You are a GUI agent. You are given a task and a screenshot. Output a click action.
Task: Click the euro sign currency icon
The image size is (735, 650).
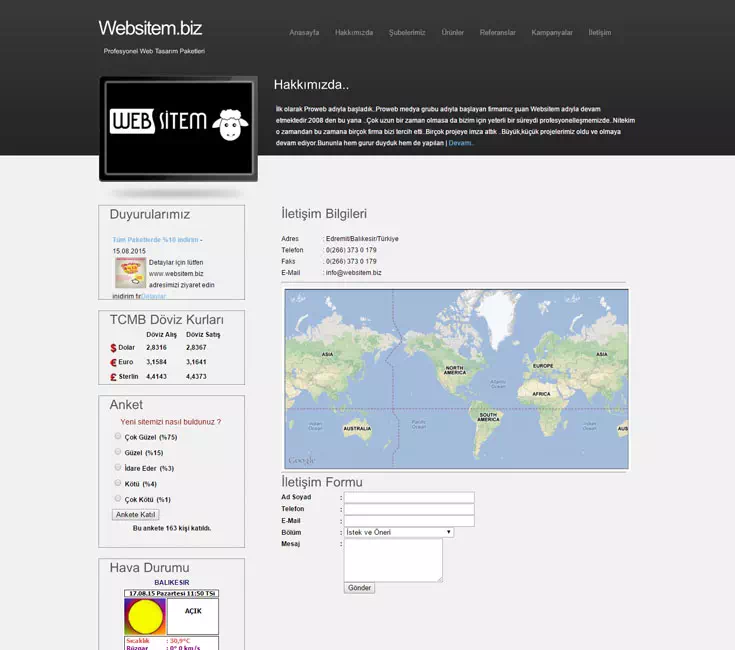[113, 362]
